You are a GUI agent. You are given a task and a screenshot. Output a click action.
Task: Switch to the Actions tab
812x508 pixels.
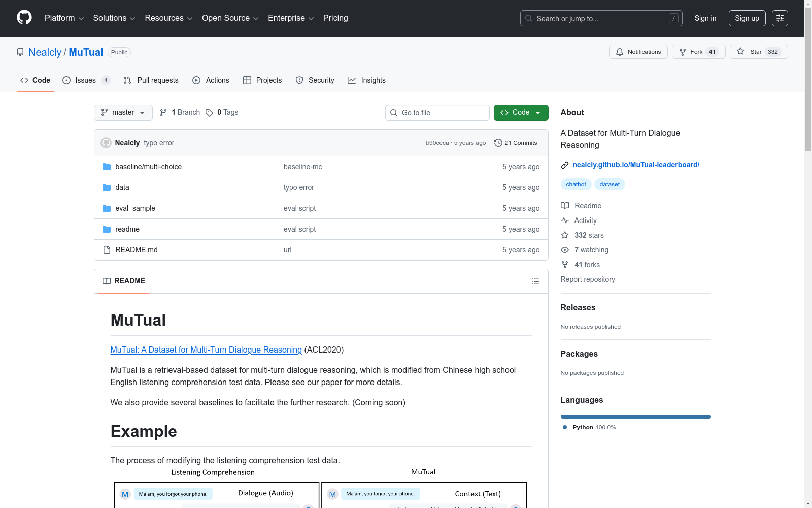point(211,80)
